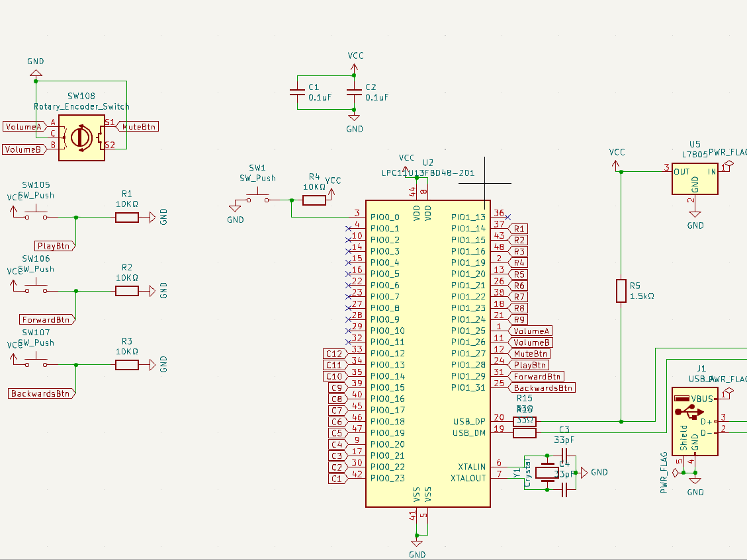Click the C10 label at PIO0_14
Screen dimensions: 747x560
pos(335,376)
